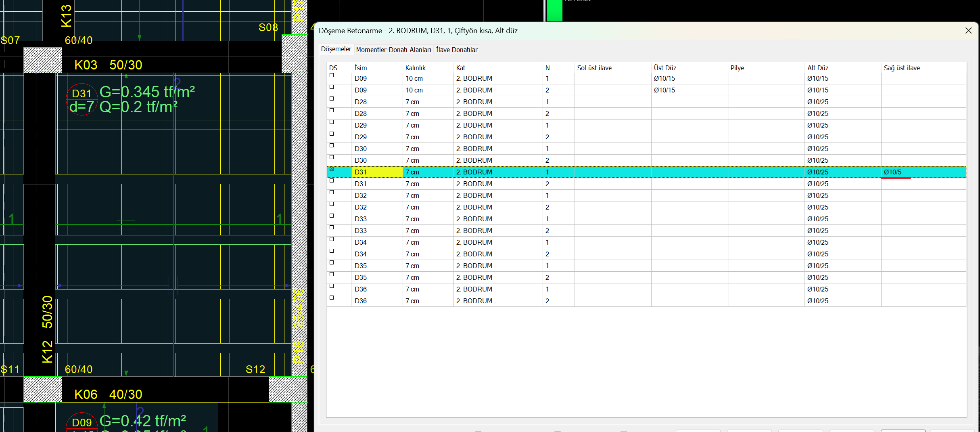Screen dimensions: 980x432
Task: Tick the DS checkbox in the first D09 row
Action: (332, 75)
